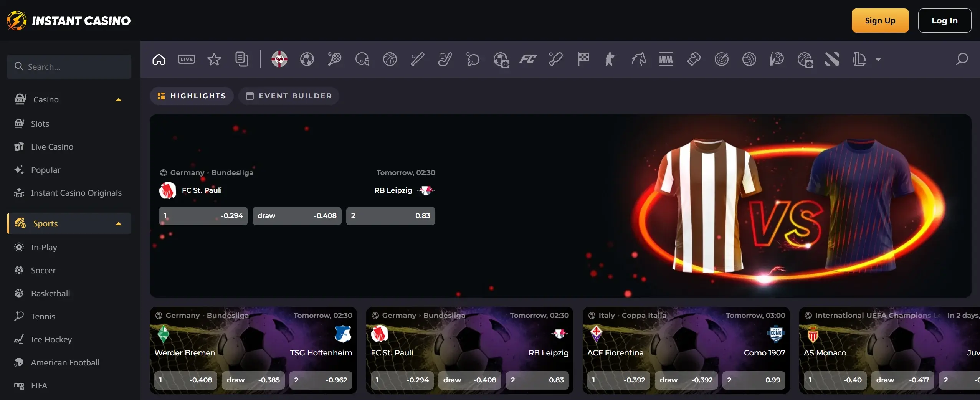Open the search magnifier icon
Viewport: 980px width, 400px height.
[962, 60]
